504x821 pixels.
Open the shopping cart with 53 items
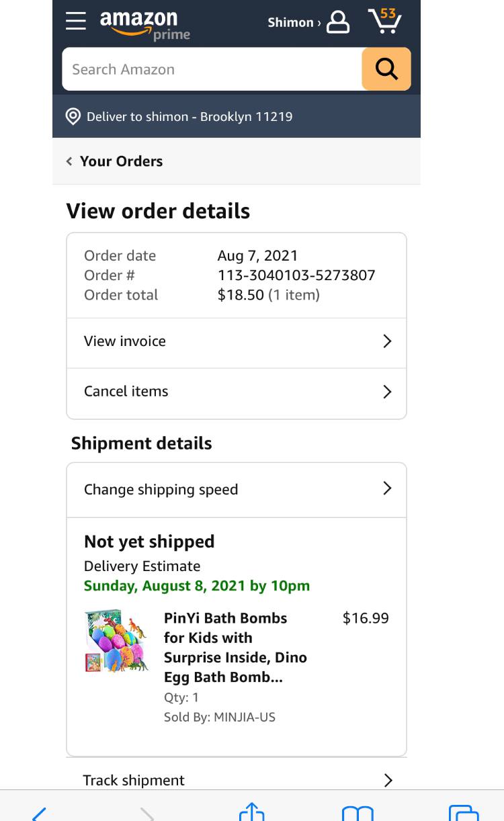pyautogui.click(x=385, y=21)
